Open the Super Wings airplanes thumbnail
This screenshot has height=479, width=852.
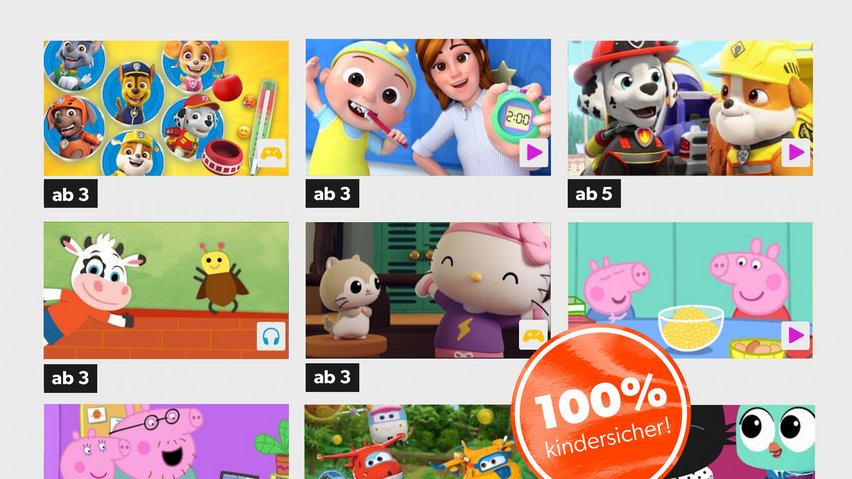tap(408, 442)
